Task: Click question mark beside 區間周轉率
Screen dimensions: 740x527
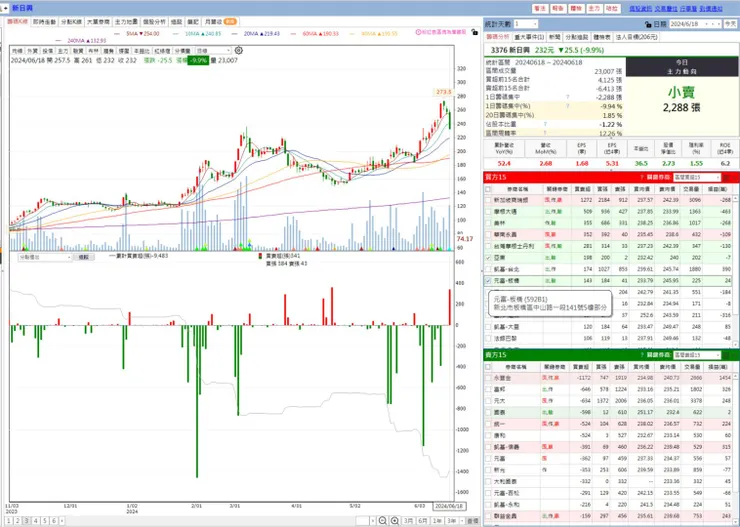Action: click(545, 134)
